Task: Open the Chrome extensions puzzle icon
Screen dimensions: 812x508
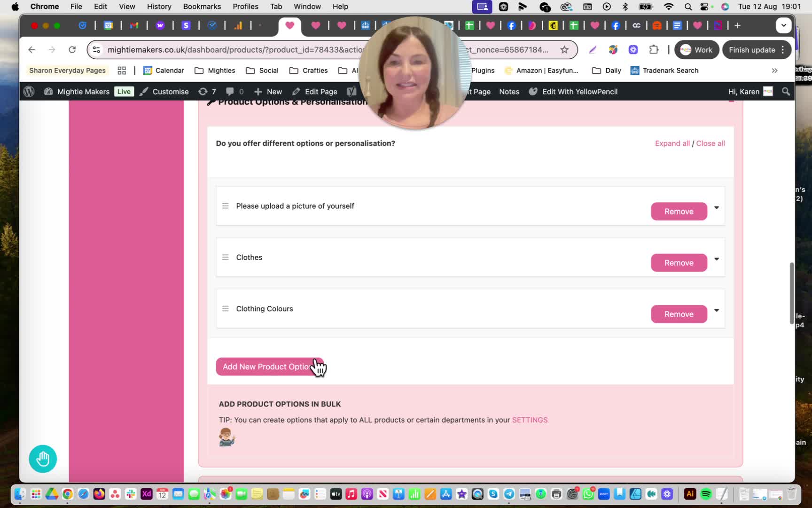Action: [x=654, y=49]
